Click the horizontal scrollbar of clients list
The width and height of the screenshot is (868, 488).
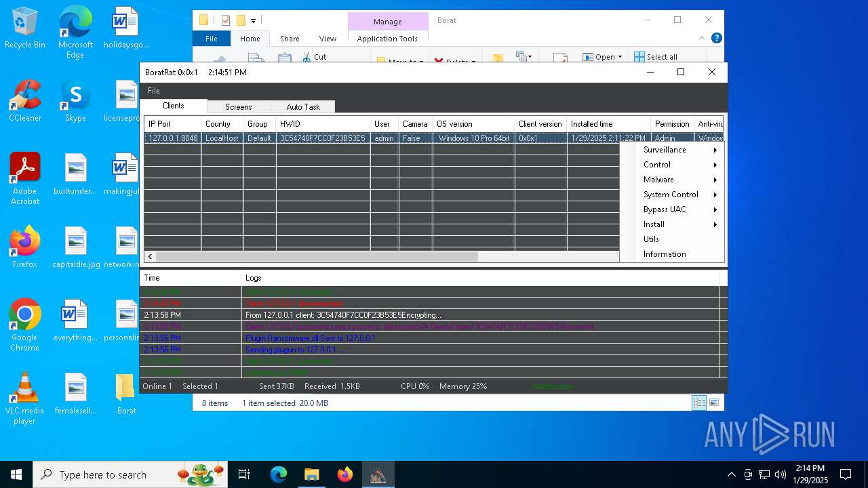pos(317,257)
